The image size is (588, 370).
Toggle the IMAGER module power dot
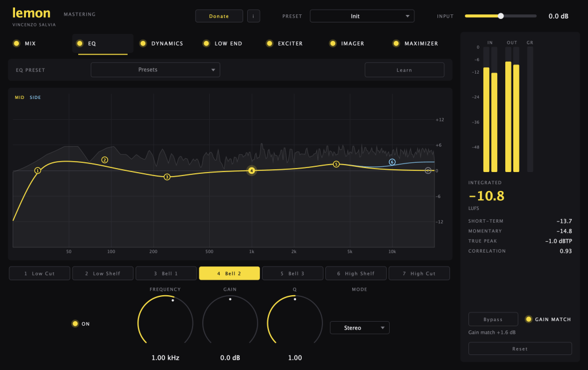(333, 43)
